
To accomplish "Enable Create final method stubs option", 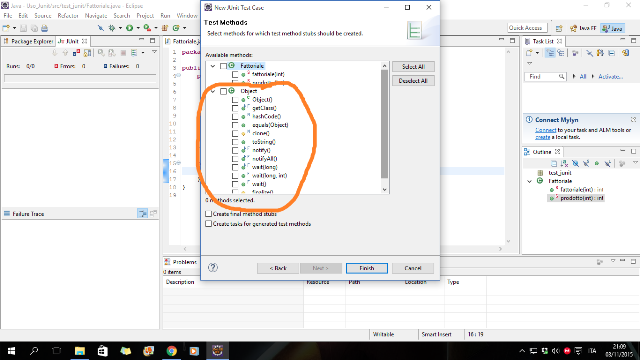I will pyautogui.click(x=209, y=214).
